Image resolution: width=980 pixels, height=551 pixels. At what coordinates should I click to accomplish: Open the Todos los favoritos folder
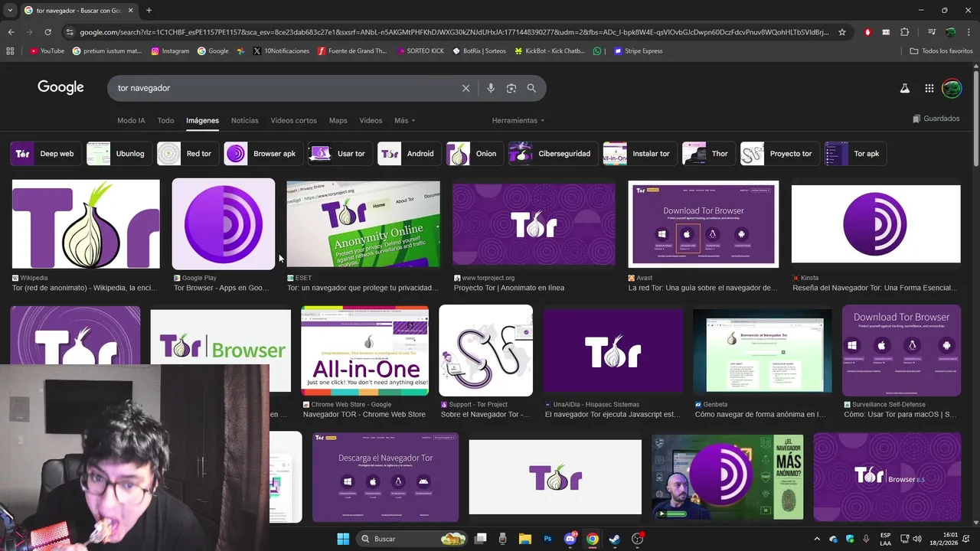[941, 51]
